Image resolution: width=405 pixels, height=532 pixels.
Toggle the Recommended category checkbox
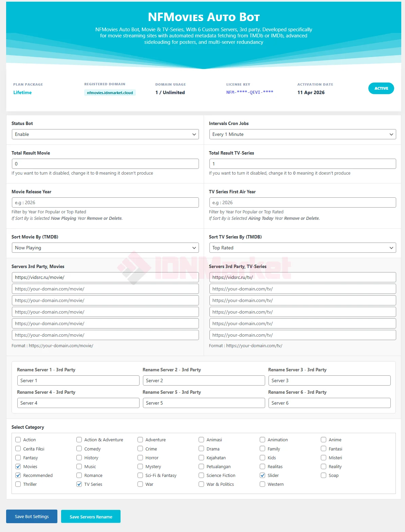pyautogui.click(x=18, y=475)
